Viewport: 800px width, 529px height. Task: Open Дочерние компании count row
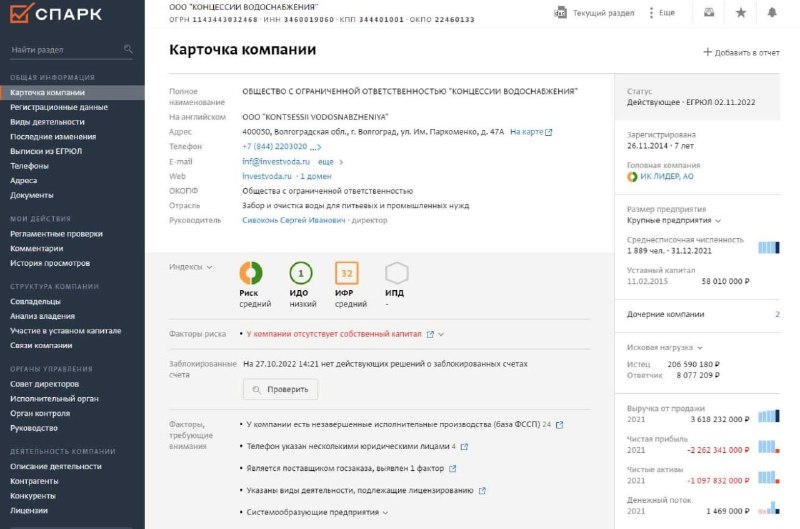(x=703, y=314)
